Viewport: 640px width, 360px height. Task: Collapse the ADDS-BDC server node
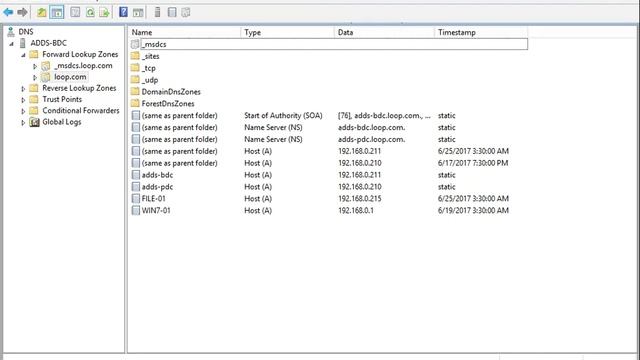(x=11, y=44)
